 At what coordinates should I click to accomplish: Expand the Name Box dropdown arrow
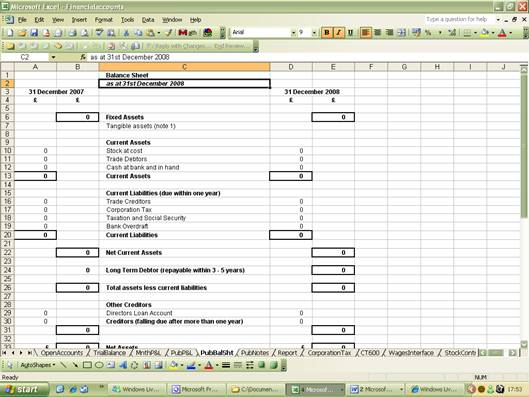point(53,57)
